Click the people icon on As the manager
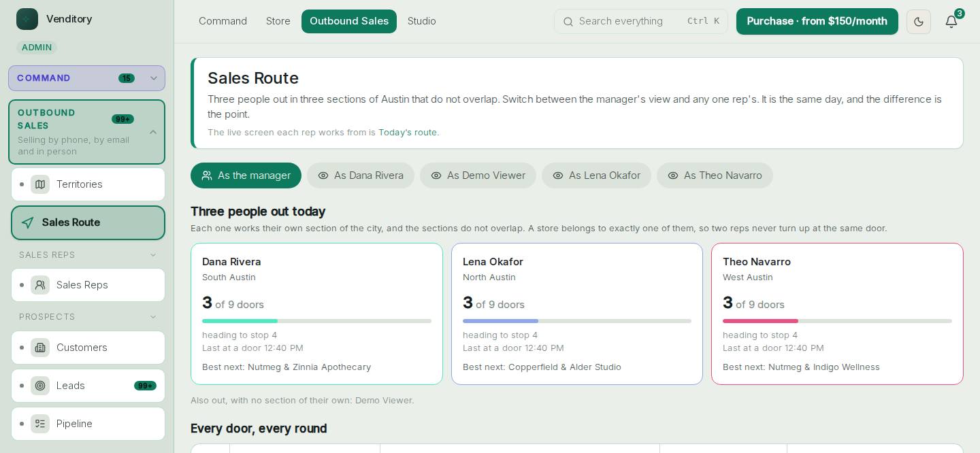Viewport: 980px width, 453px height. coord(207,175)
